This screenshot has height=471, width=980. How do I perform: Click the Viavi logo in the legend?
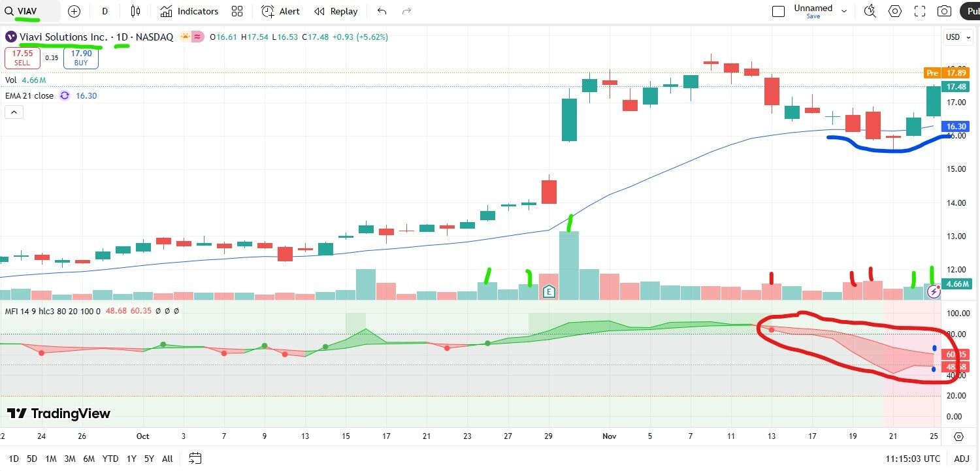(11, 37)
